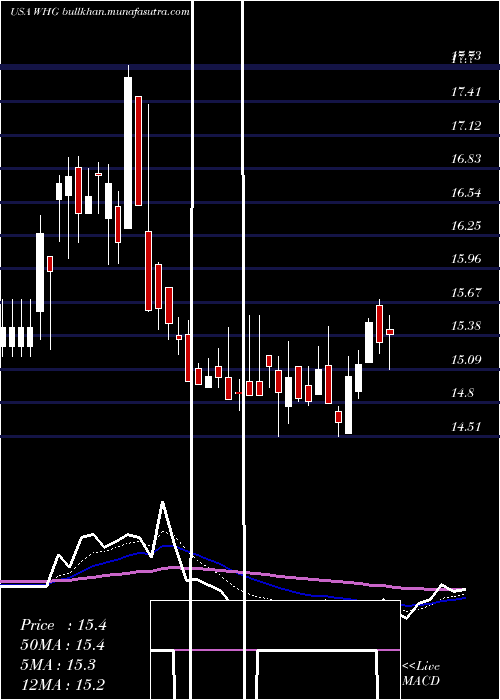This screenshot has width=500, height=700.
Task: Click the 16.83 price axis label
Action: coord(466,159)
